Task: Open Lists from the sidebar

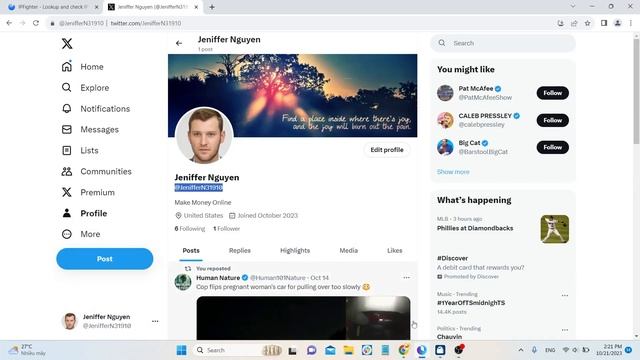Action: (x=80, y=151)
